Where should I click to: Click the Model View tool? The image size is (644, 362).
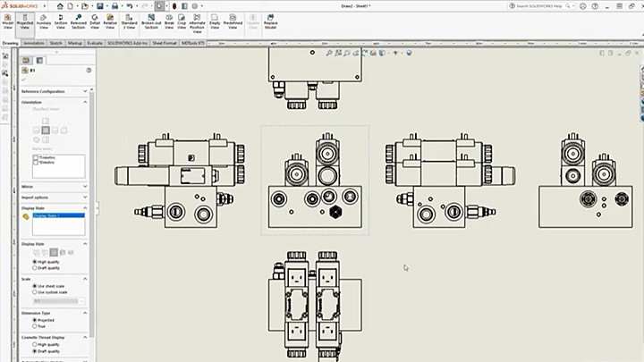coord(8,21)
